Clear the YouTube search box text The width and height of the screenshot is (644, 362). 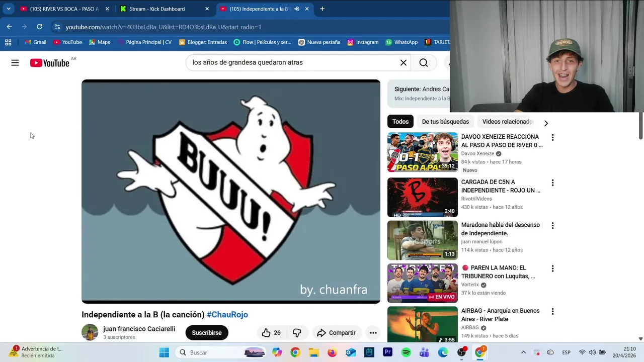[x=403, y=63]
